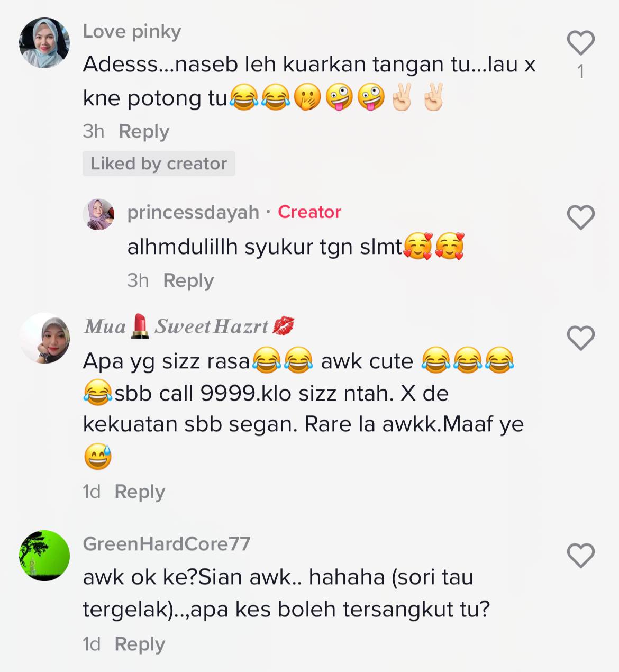Image resolution: width=619 pixels, height=672 pixels.
Task: Open Love pinky's profile picture
Action: click(44, 43)
